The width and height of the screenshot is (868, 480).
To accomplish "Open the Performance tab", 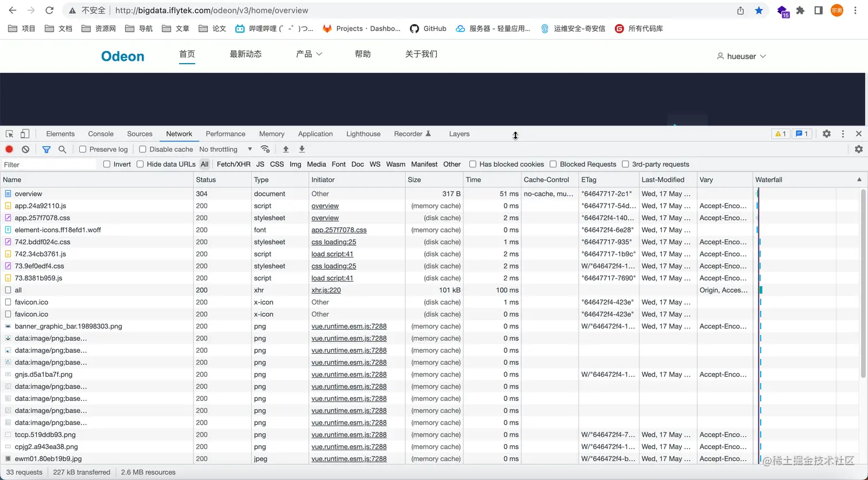I will coord(226,134).
